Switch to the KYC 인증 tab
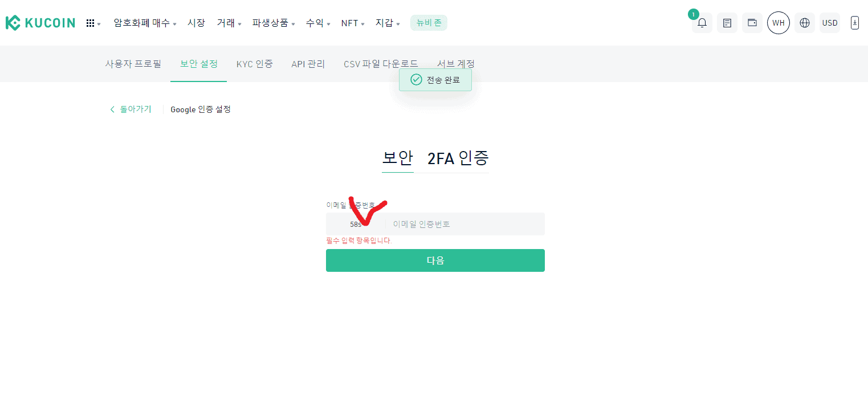The width and height of the screenshot is (868, 420). coord(255,64)
